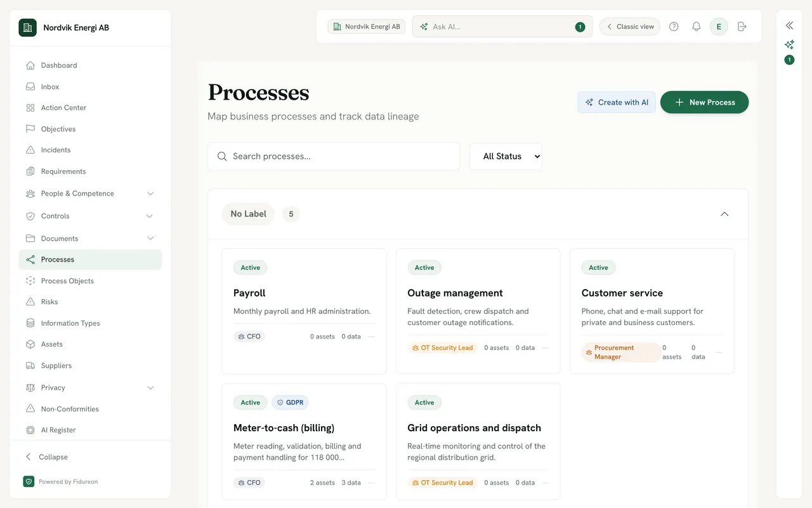Click the Inbox tray icon
The height and width of the screenshot is (508, 812).
(30, 86)
